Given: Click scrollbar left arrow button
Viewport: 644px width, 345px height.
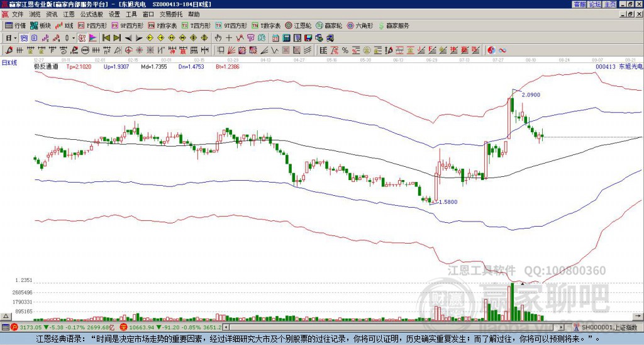Looking at the screenshot, I should click(227, 327).
